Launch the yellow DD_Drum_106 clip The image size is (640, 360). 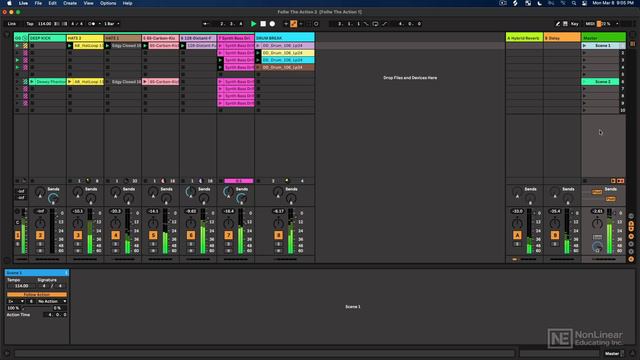coord(258,53)
